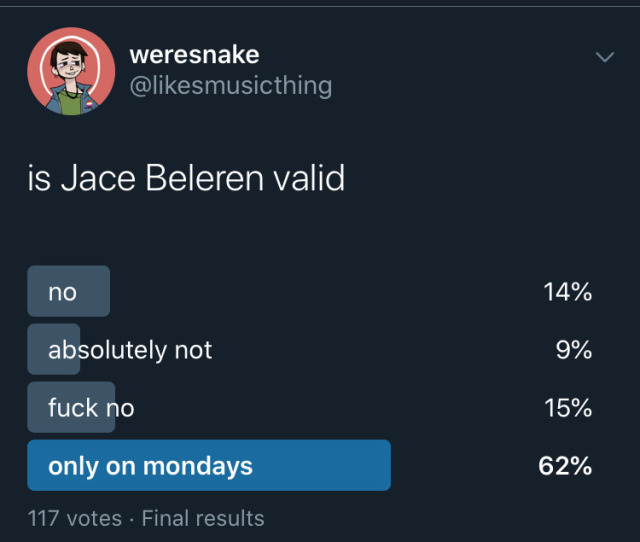This screenshot has height=542, width=640.
Task: Open weresnake's profile avatar
Action: [x=71, y=71]
